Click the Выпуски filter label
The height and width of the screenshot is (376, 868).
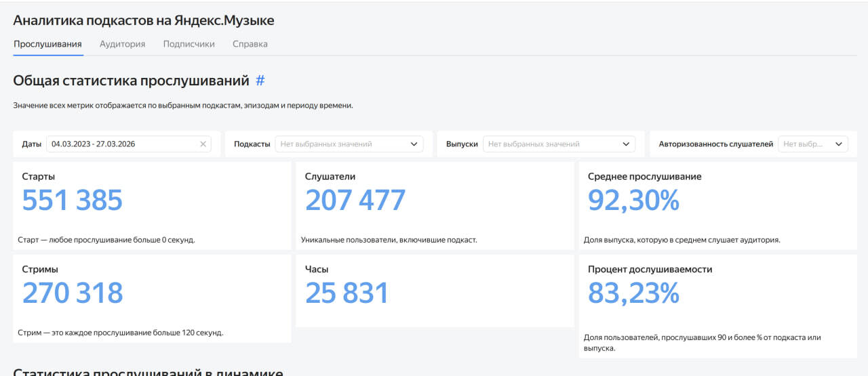coord(462,144)
